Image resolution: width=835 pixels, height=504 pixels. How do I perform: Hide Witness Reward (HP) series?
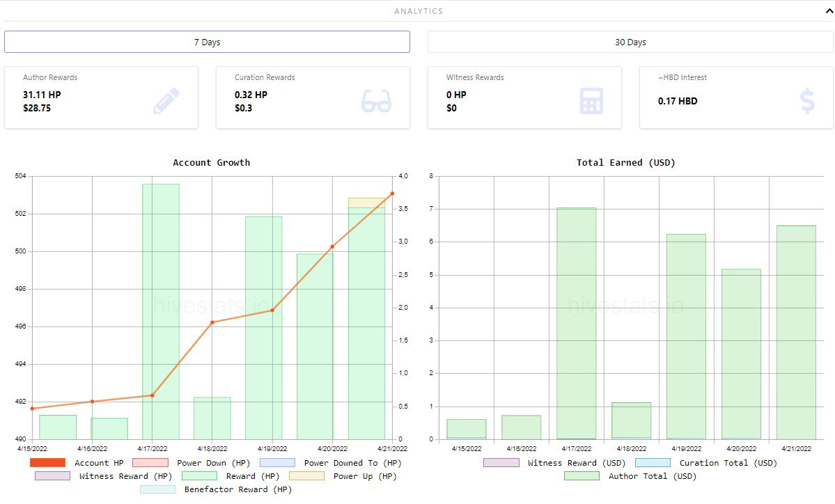coord(103,476)
